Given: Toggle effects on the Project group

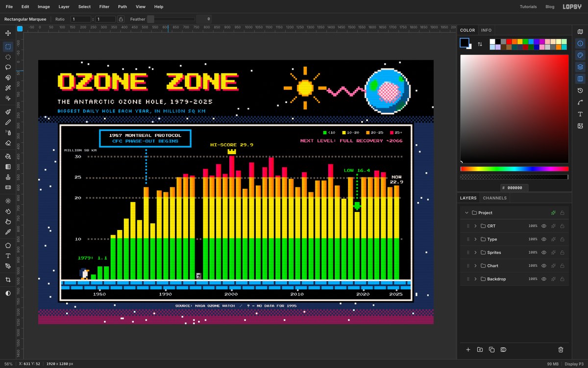Looking at the screenshot, I should pyautogui.click(x=553, y=212).
